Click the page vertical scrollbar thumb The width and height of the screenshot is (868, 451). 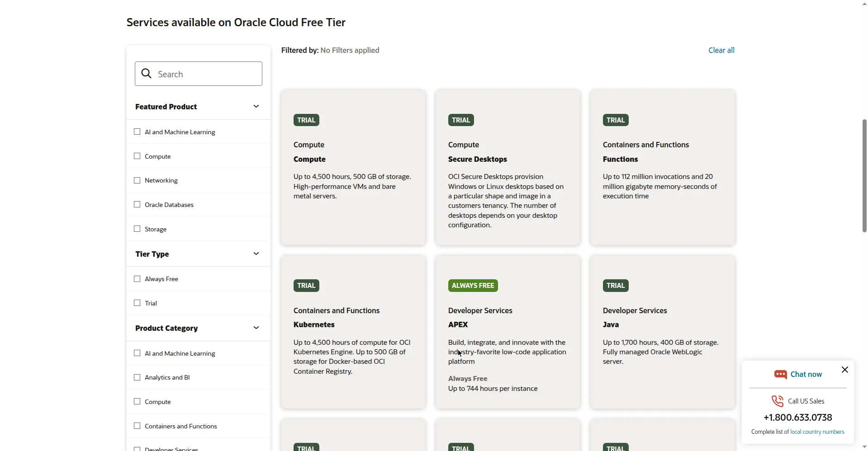click(864, 175)
